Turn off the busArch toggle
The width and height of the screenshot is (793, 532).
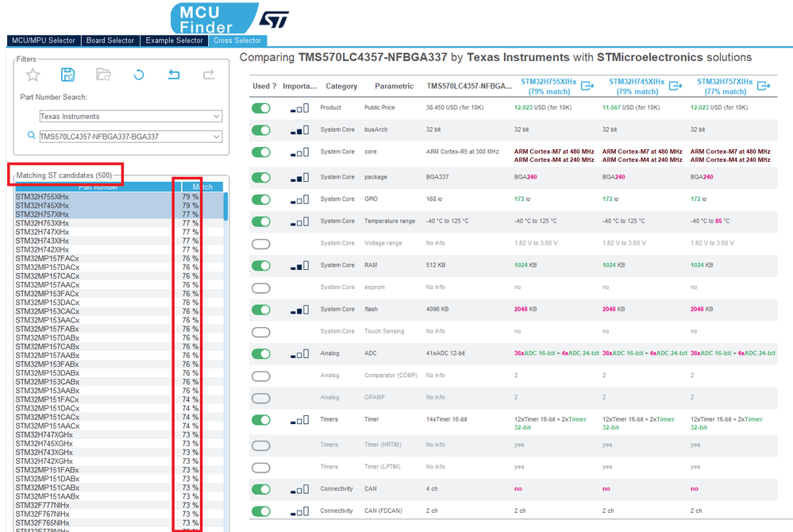(261, 130)
